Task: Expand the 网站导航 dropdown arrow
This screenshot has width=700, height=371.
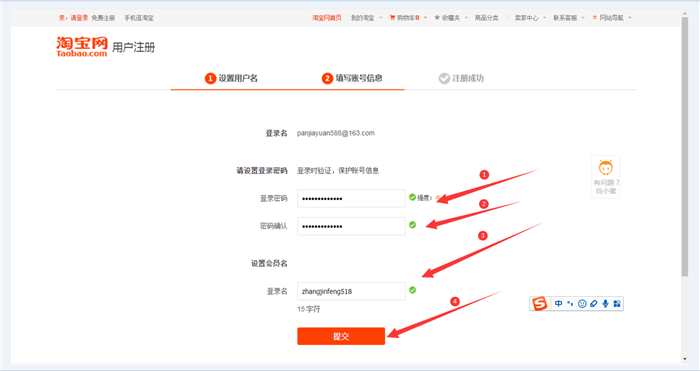Action: point(630,18)
